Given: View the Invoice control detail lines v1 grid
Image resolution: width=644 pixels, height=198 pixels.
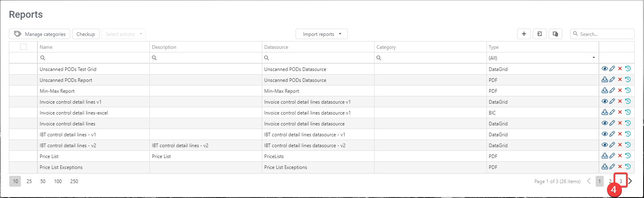Looking at the screenshot, I should tap(605, 102).
